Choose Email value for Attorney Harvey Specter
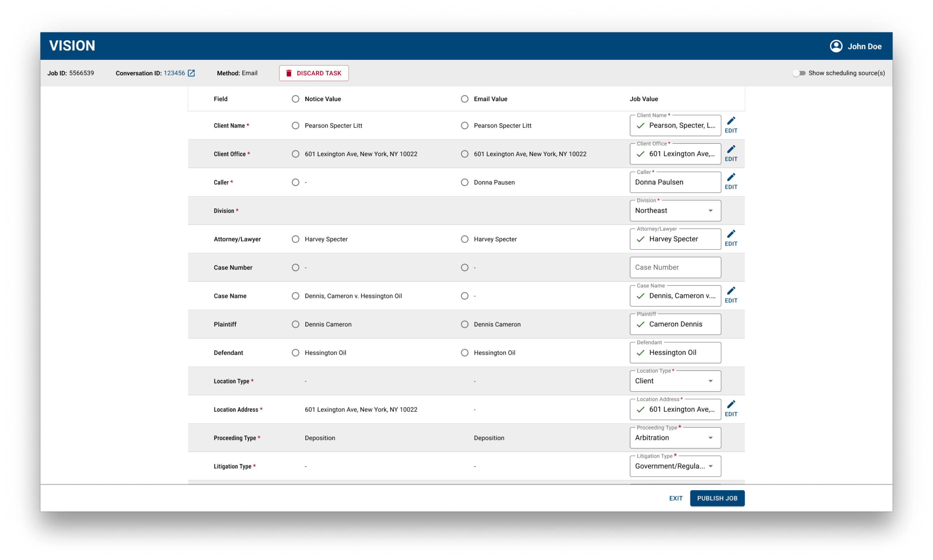 point(464,239)
